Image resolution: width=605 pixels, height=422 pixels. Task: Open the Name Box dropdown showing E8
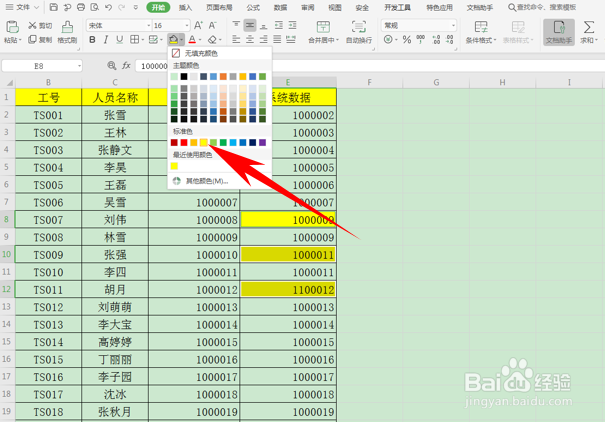pos(79,66)
